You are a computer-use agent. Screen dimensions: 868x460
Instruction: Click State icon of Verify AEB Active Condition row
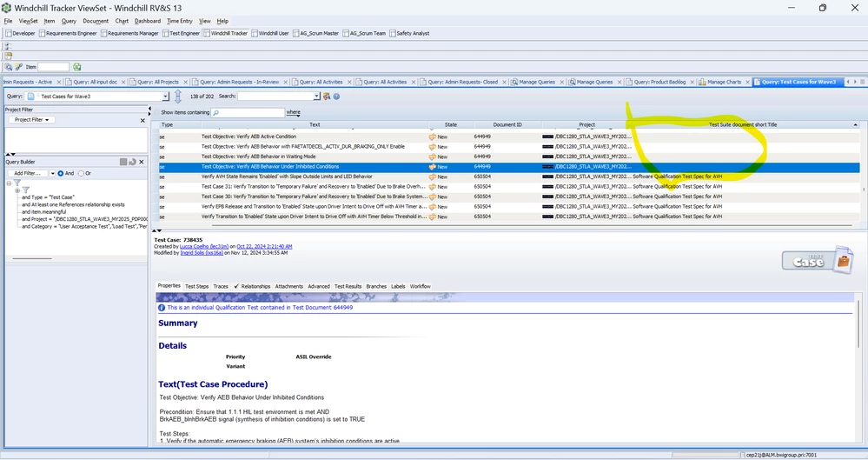433,137
